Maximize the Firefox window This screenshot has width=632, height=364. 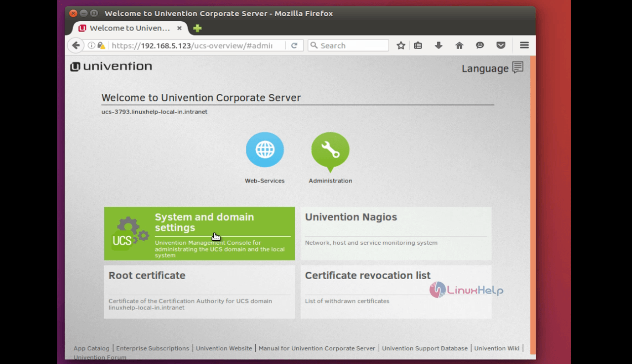94,13
